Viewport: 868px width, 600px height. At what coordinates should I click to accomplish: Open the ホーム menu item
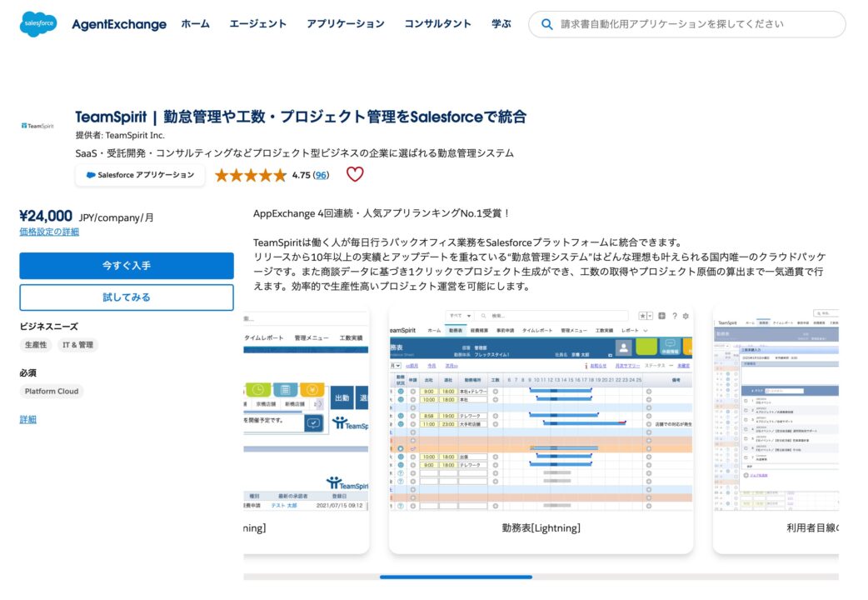point(196,24)
